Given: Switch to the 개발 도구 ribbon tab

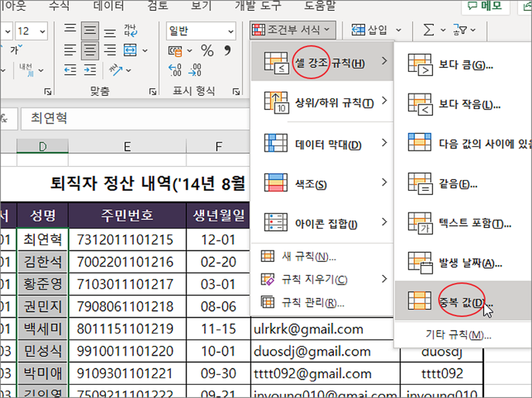Looking at the screenshot, I should (x=257, y=6).
